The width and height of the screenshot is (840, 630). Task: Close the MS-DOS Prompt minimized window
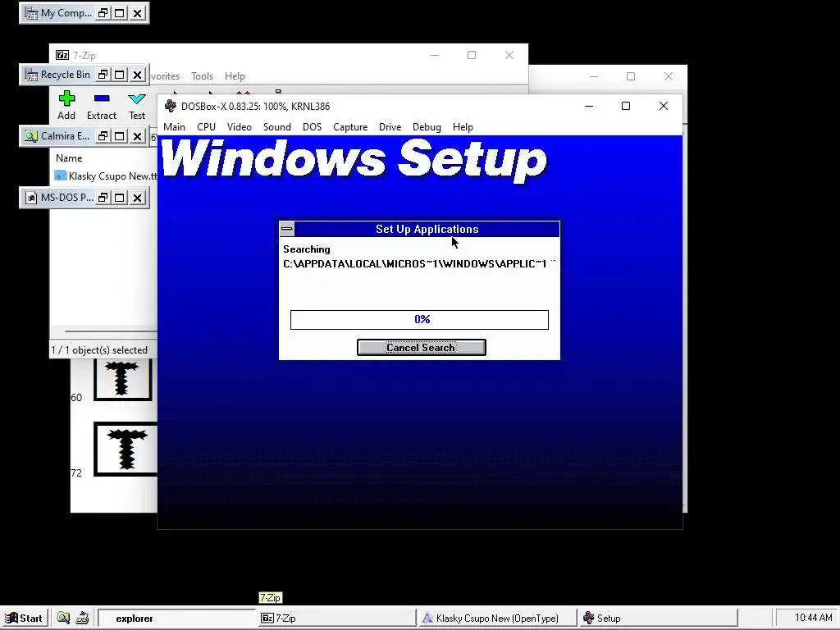[x=138, y=198]
